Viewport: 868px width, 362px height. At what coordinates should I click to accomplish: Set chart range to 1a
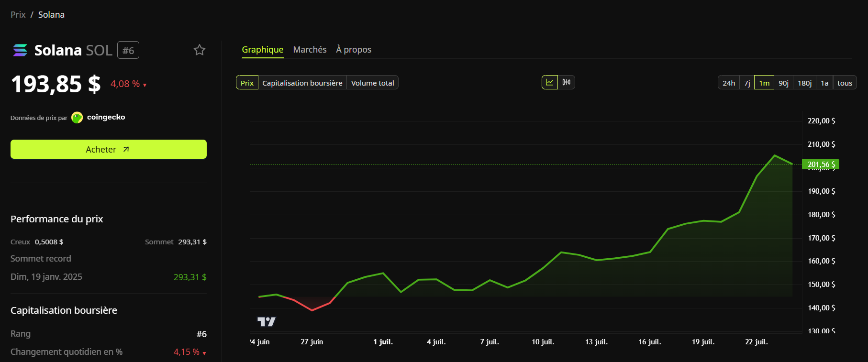824,83
